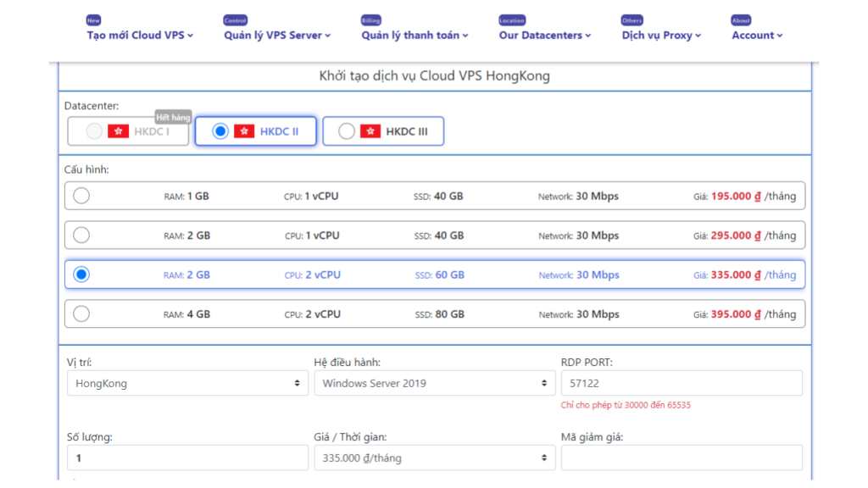Click the Our Datacenters link
Image resolution: width=868 pixels, height=488 pixels.
tap(543, 35)
